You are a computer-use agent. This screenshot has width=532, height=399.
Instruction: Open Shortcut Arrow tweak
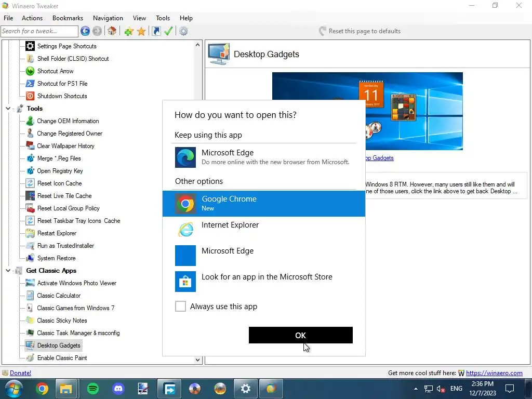pyautogui.click(x=55, y=71)
